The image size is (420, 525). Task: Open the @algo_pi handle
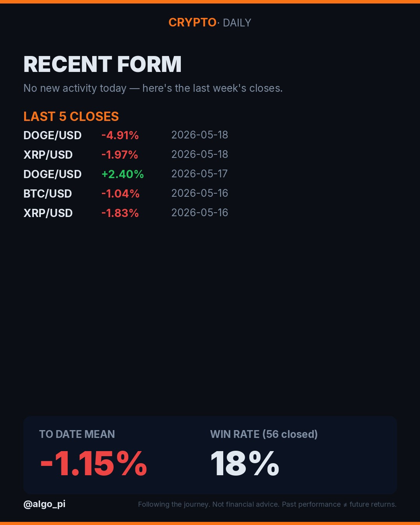point(44,504)
